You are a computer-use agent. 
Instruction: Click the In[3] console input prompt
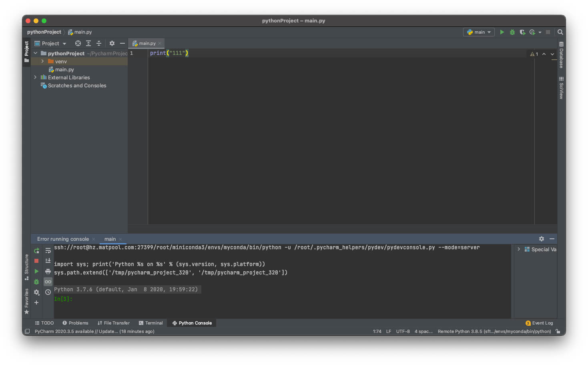[63, 299]
